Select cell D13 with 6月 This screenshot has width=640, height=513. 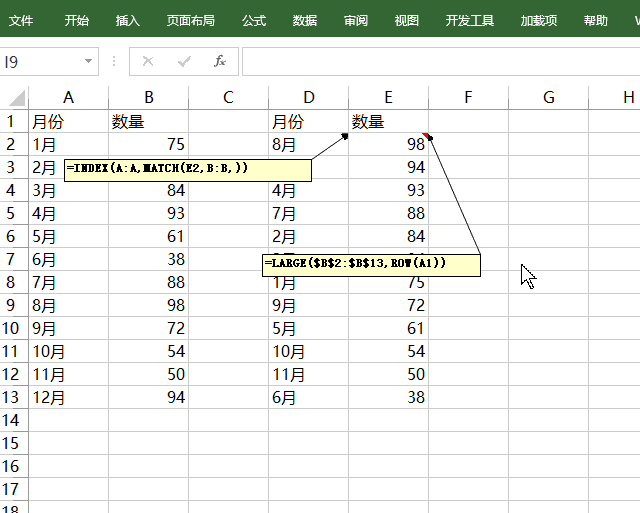click(x=309, y=397)
